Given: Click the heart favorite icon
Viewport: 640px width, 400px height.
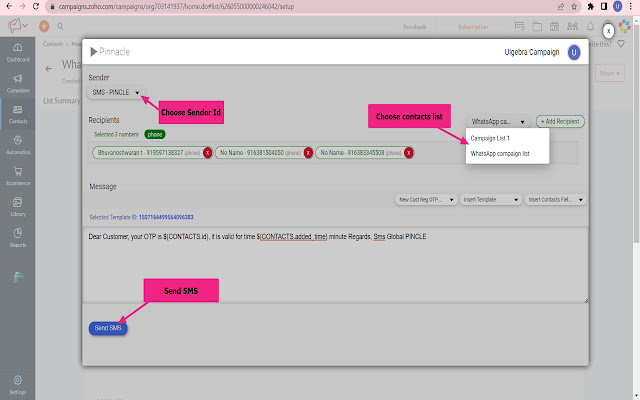Looking at the screenshot, I should (621, 44).
